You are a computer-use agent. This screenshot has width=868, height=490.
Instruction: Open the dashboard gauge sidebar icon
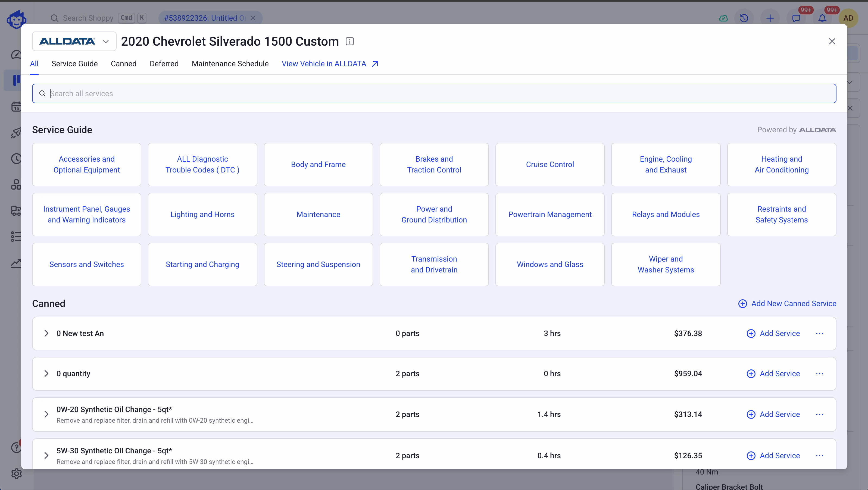[16, 55]
